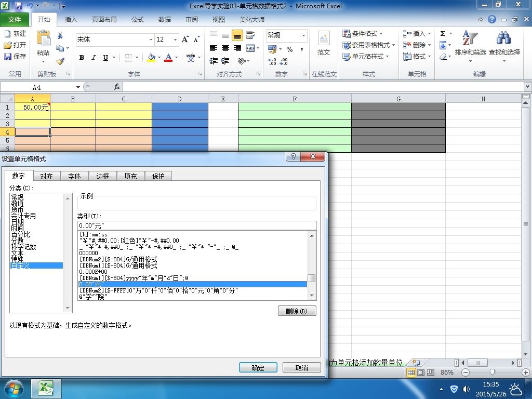
Task: Switch to the 边框 tab in the dialog
Action: (x=102, y=176)
